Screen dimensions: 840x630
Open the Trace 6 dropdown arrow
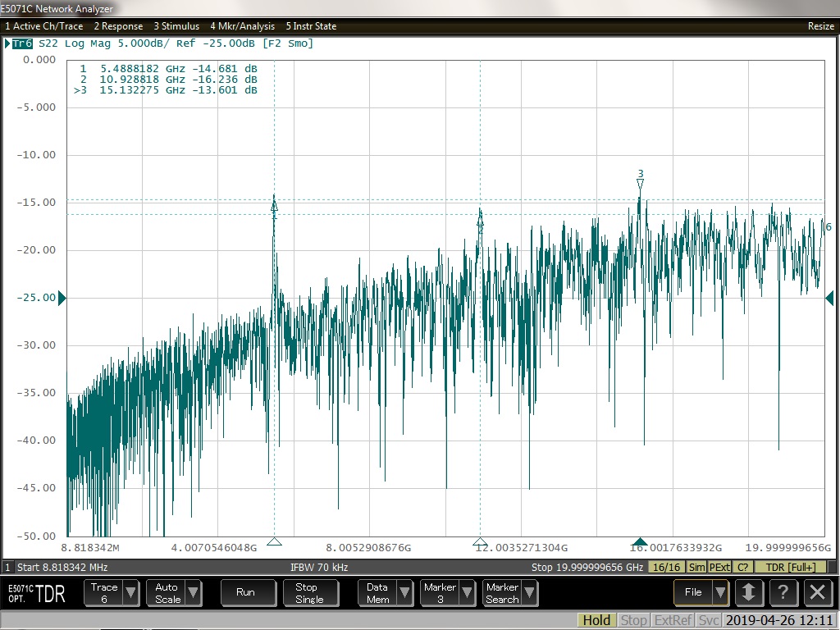point(130,592)
